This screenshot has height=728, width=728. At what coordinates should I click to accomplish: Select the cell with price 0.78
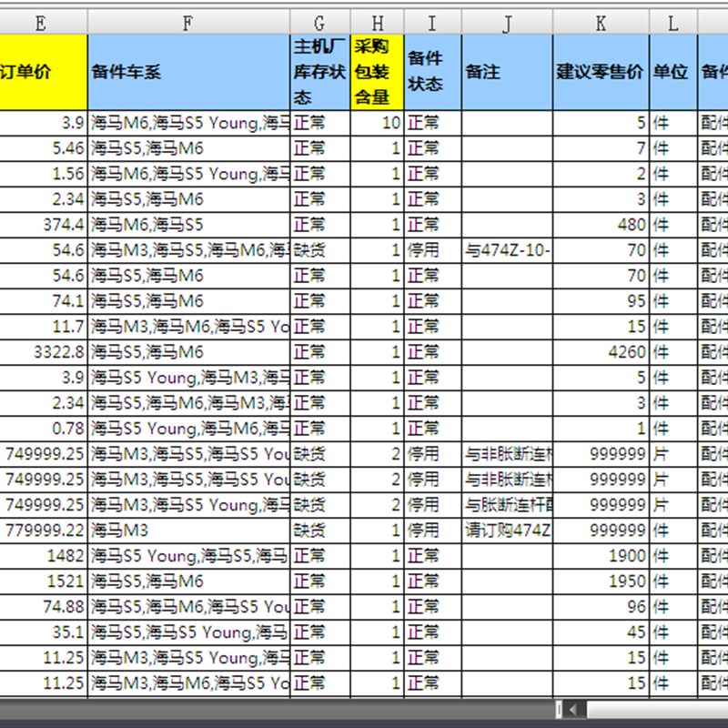coord(43,429)
